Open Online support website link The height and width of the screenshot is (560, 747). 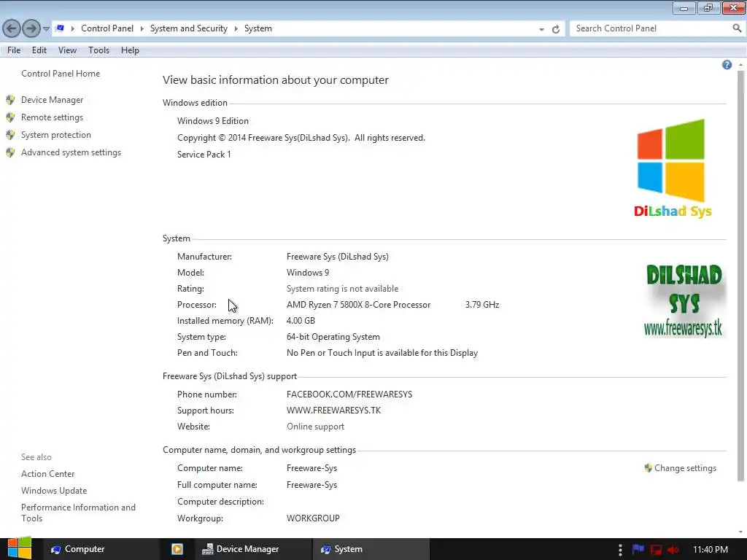(315, 426)
